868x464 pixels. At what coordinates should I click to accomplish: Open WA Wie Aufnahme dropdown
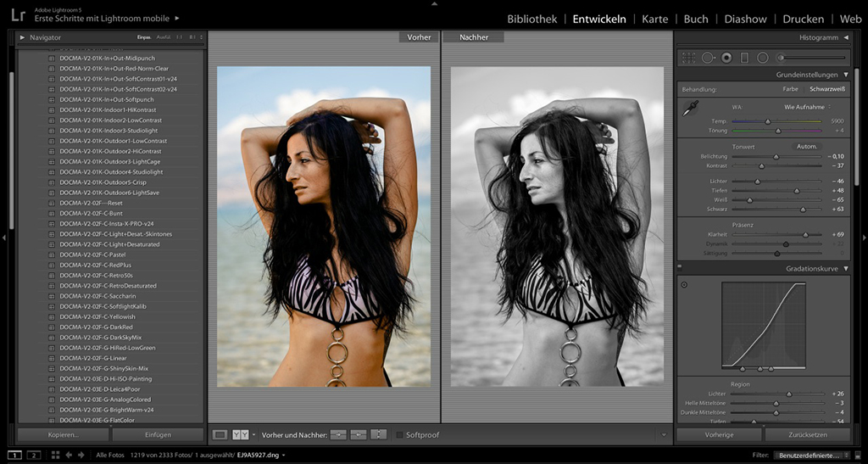807,107
